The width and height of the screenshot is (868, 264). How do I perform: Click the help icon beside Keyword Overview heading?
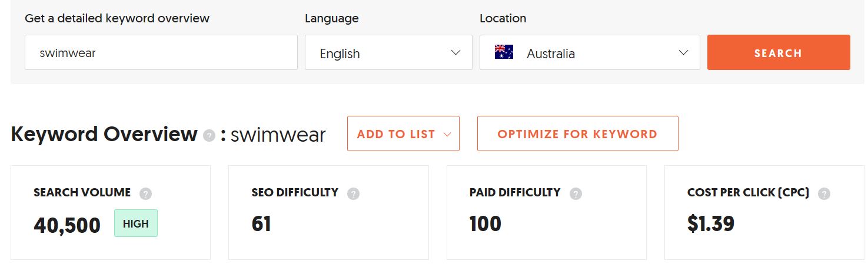tap(209, 135)
